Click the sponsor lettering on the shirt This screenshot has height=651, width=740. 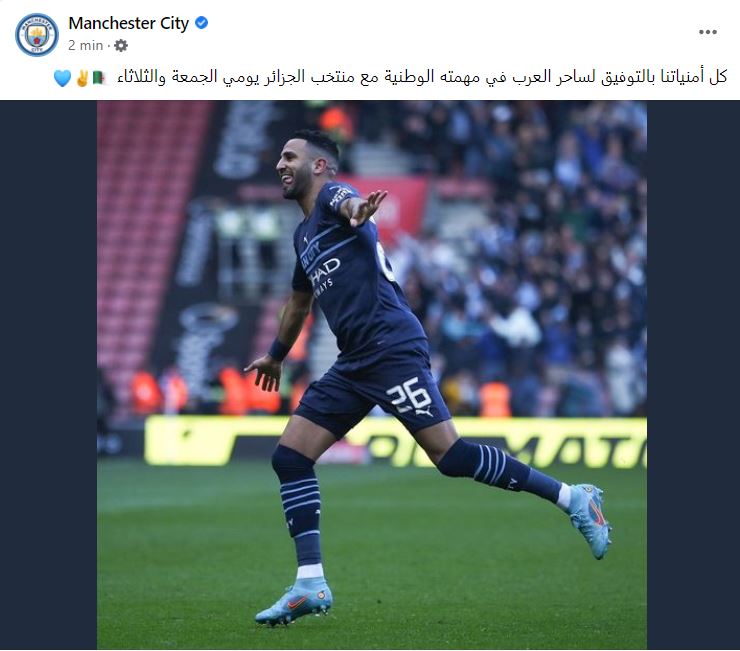point(323,274)
